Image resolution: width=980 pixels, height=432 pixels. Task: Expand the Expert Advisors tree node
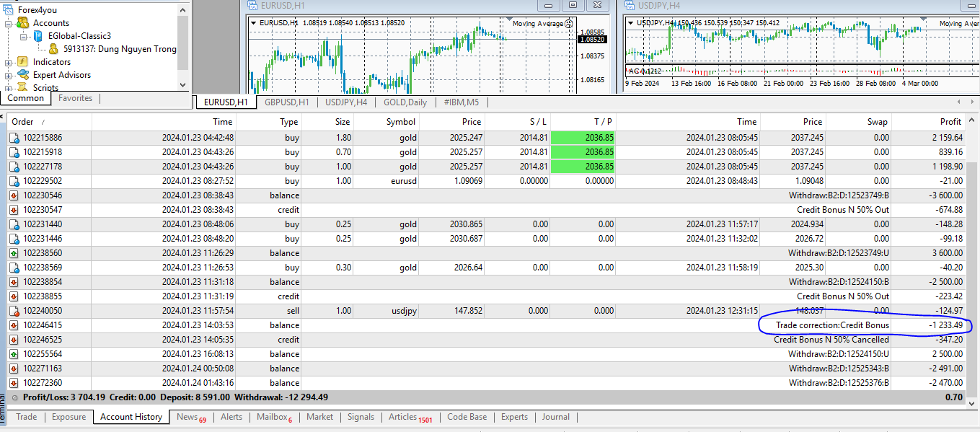9,75
